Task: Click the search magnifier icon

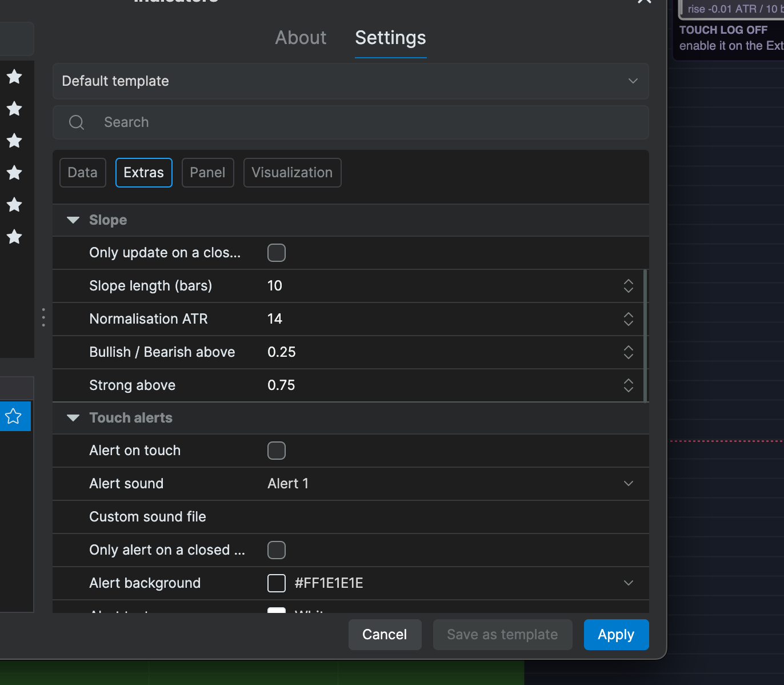Action: coord(77,122)
